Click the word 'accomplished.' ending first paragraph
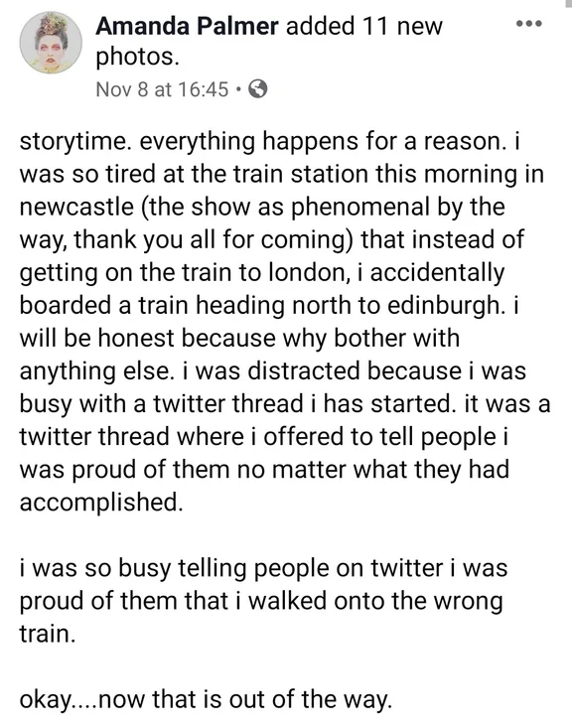The image size is (572, 728). pyautogui.click(x=101, y=503)
